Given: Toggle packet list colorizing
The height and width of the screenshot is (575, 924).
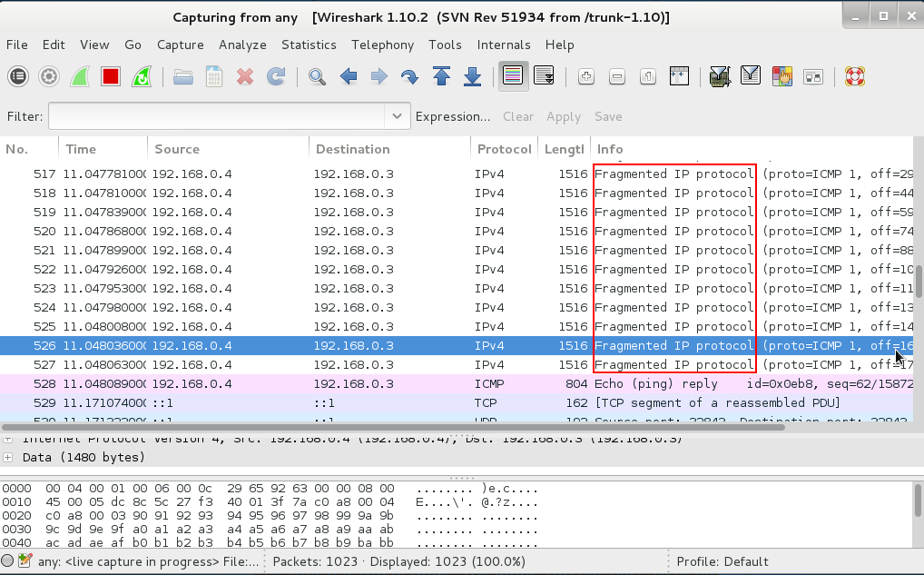Looking at the screenshot, I should 512,77.
